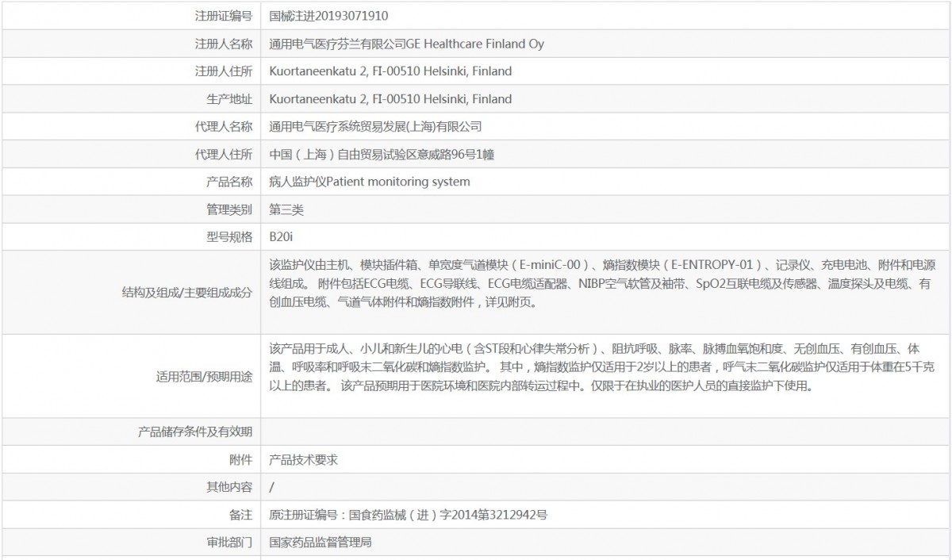Select registration number 国械注进20193071910

coord(328,16)
